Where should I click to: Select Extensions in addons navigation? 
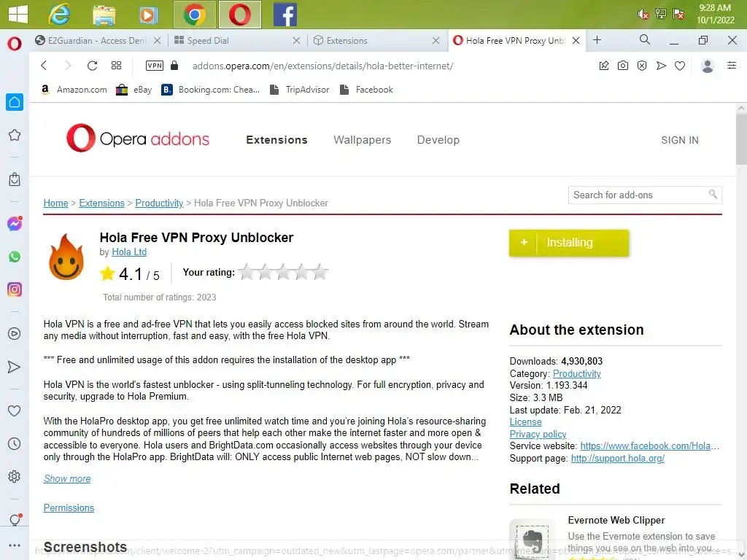(x=276, y=140)
